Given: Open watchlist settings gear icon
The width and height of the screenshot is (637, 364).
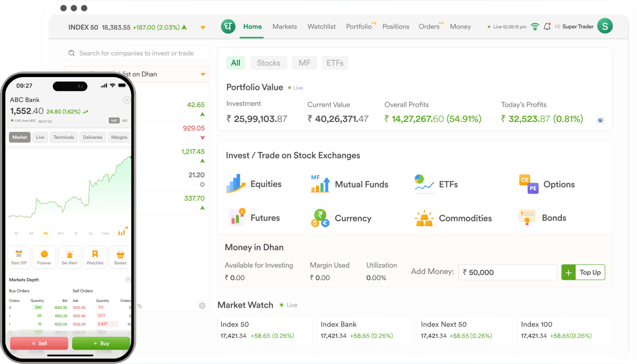Looking at the screenshot, I should [x=202, y=306].
